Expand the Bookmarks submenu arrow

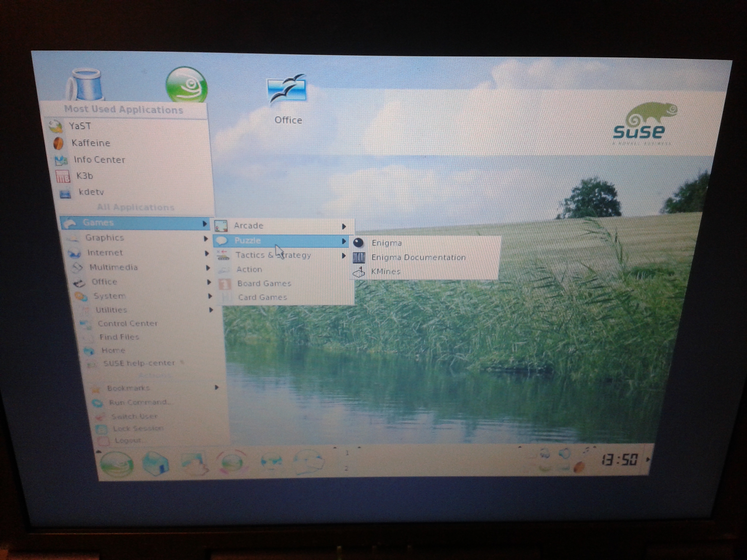pyautogui.click(x=217, y=388)
